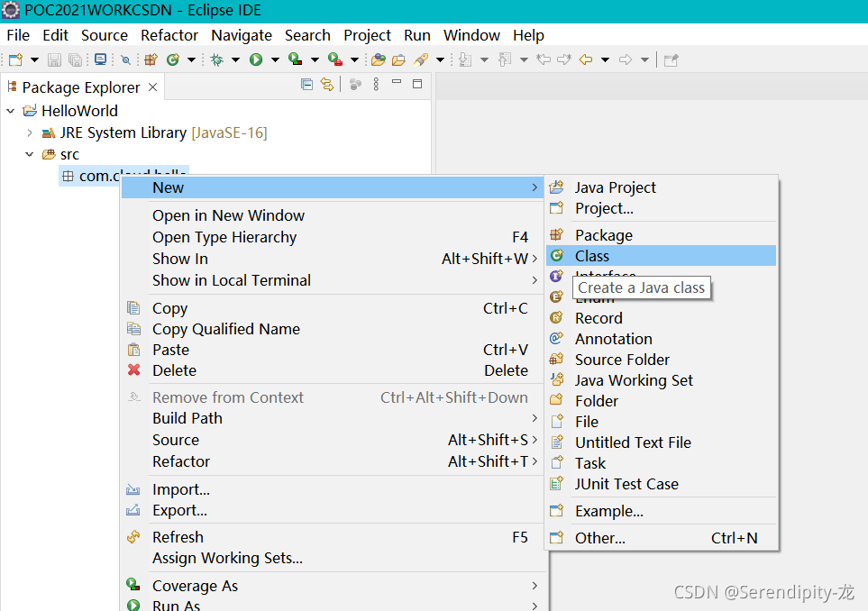
Task: Open the Package Explorer View Menu dots
Action: click(x=376, y=84)
